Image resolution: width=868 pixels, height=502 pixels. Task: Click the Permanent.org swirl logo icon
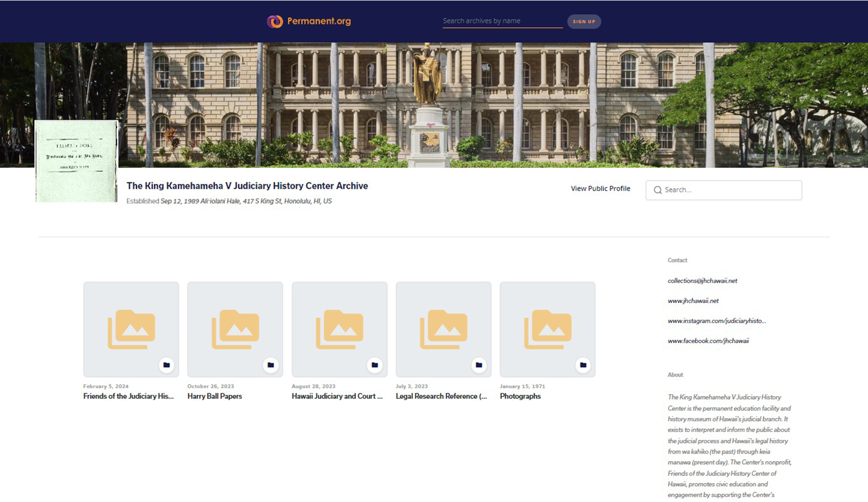coord(275,21)
